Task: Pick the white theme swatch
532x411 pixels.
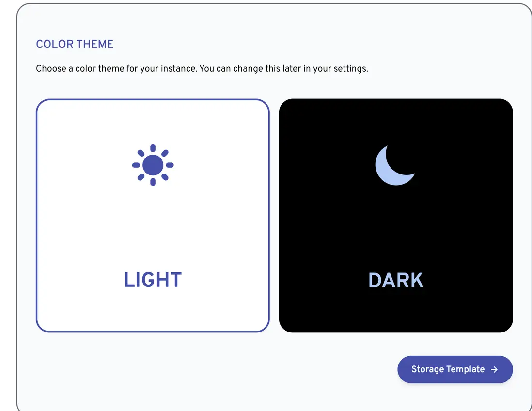Action: (153, 228)
